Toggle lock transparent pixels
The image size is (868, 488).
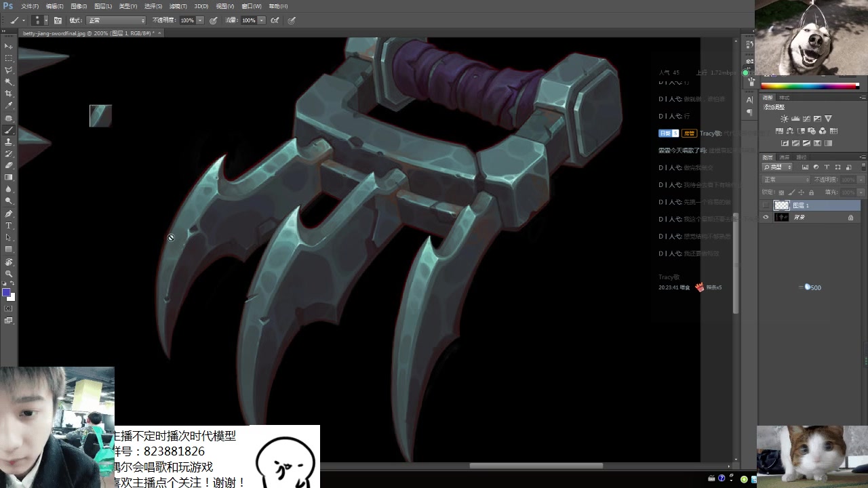781,192
